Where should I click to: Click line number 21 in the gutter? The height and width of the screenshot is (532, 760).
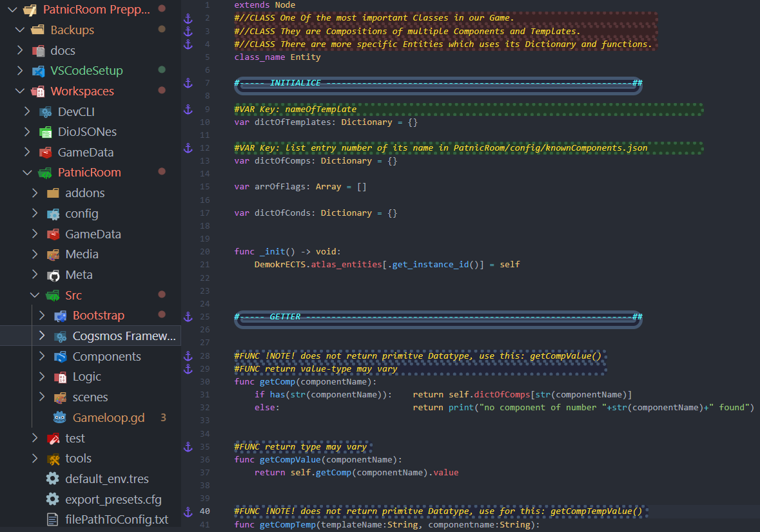(x=205, y=265)
